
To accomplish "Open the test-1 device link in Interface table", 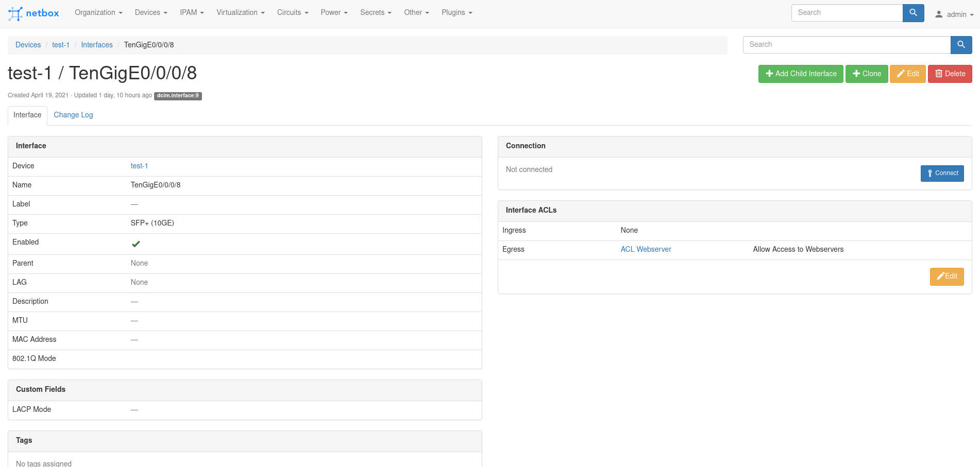I will point(139,166).
